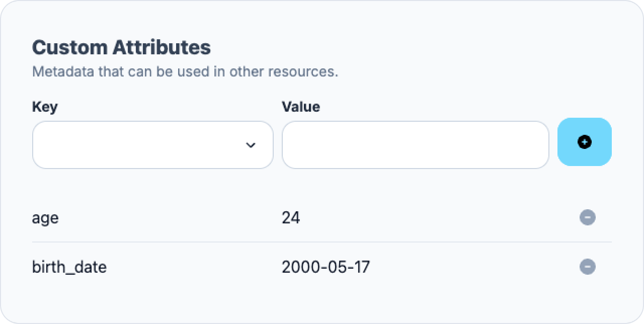Click the Key field label
Screen dimensions: 644x324
45,107
